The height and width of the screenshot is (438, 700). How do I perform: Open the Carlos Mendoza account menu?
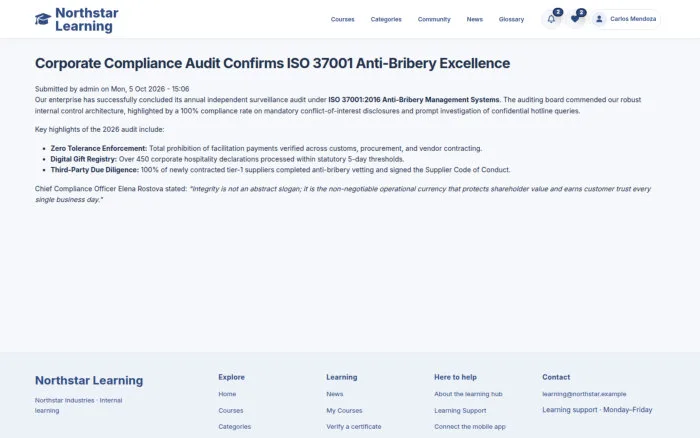pyautogui.click(x=626, y=19)
